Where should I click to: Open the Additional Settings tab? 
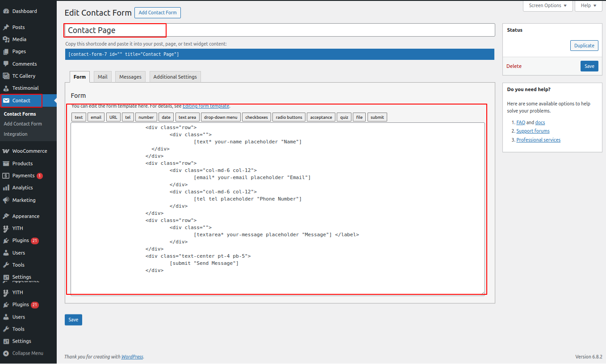click(x=175, y=77)
